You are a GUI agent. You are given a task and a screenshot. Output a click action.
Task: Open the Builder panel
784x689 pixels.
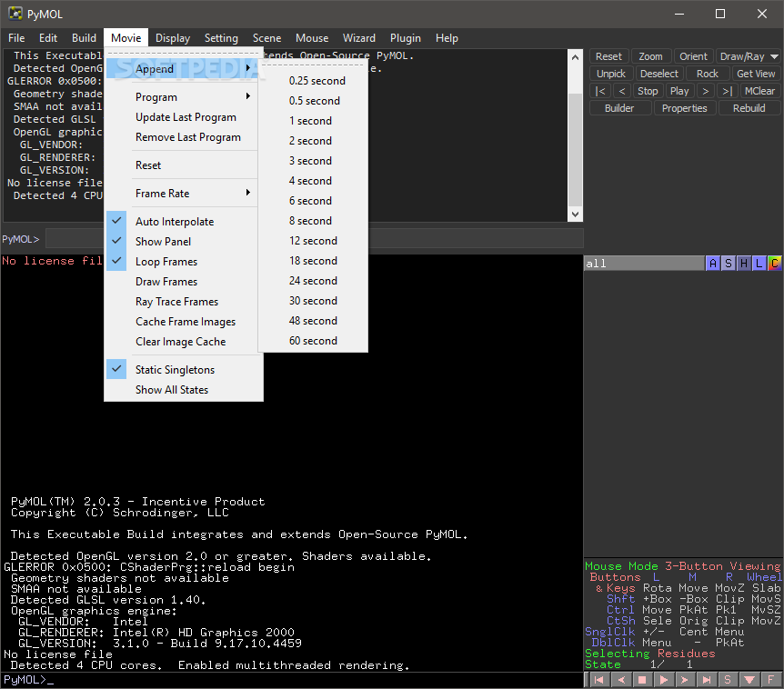pos(619,108)
